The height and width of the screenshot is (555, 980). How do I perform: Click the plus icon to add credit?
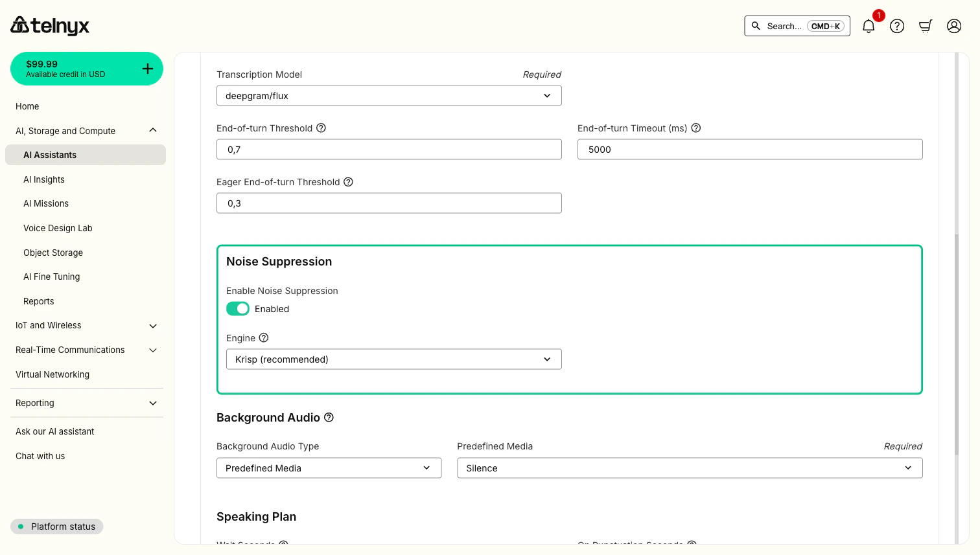[x=148, y=69]
